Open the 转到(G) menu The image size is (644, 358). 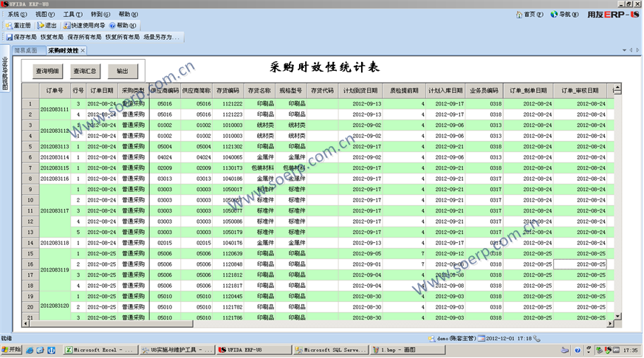tap(100, 14)
